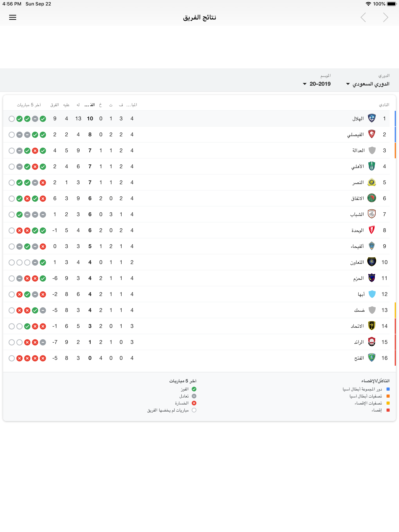The image size is (399, 532).
Task: Tap legend label الخسارة
Action: (x=182, y=403)
